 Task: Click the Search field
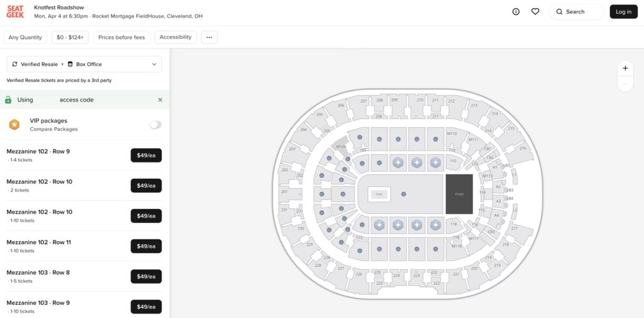pos(576,11)
